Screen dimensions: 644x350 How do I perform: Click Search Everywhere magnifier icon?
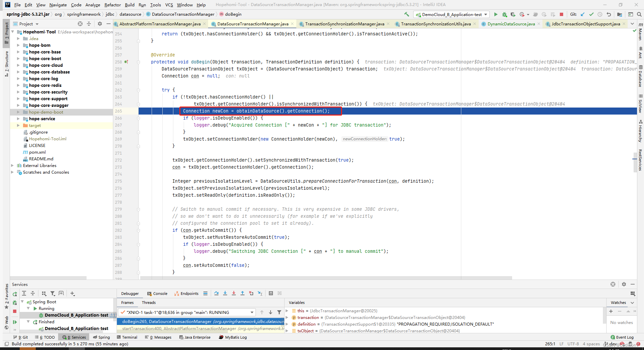[x=639, y=14]
